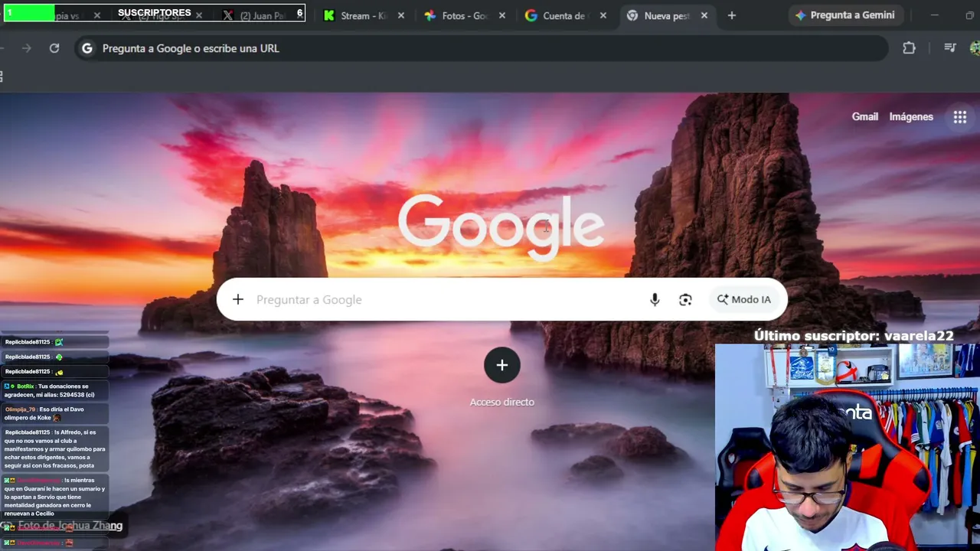
Task: Open a new tab with the plus button
Action: pos(732,15)
